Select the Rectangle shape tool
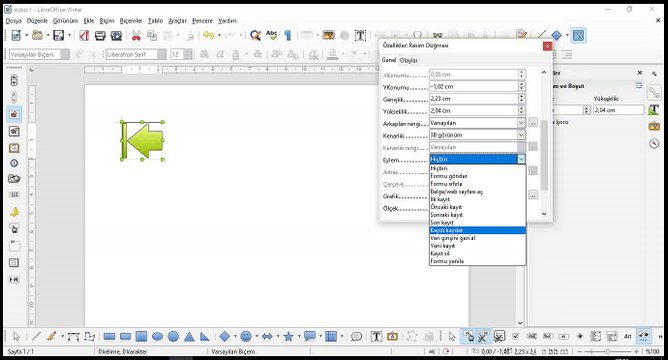Image resolution: width=668 pixels, height=360 pixels. point(109,337)
